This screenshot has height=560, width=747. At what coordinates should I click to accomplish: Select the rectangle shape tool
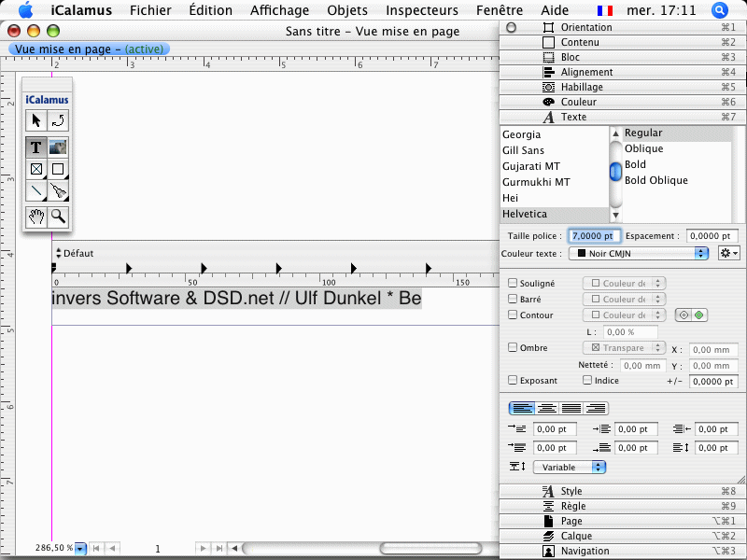(x=58, y=169)
